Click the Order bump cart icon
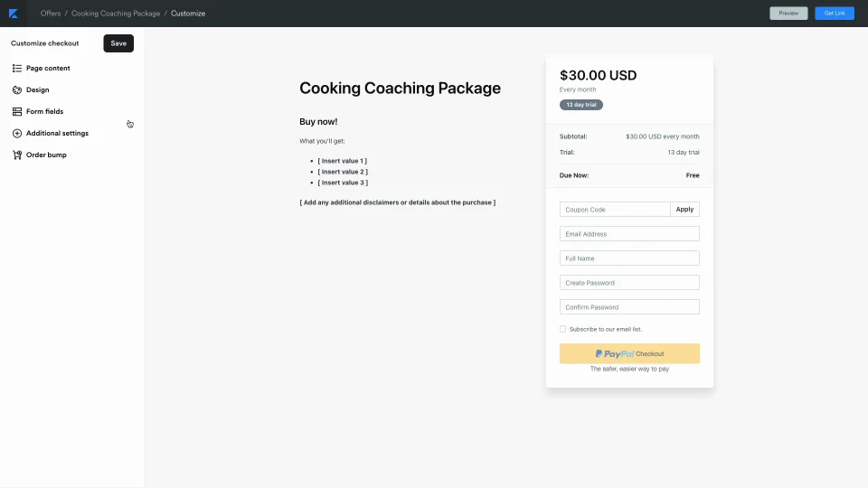Viewport: 868px width, 488px height. (x=17, y=155)
